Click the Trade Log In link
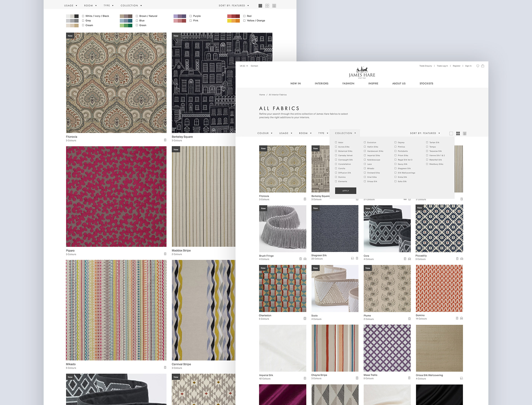Viewport: 532px width, 405px height. point(442,66)
